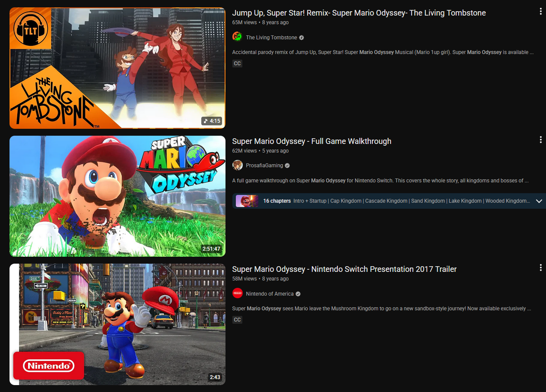546x392 pixels.
Task: Click description starting 'Accidental parody remix'
Action: [383, 52]
